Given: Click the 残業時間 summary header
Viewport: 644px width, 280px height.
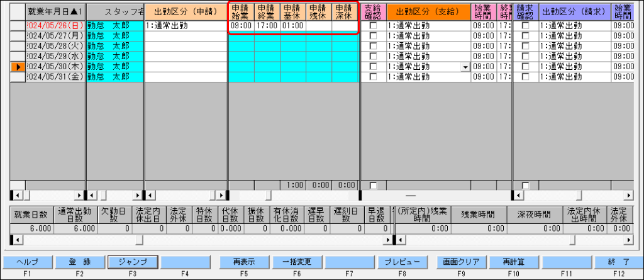Looking at the screenshot, I should coord(479,214).
